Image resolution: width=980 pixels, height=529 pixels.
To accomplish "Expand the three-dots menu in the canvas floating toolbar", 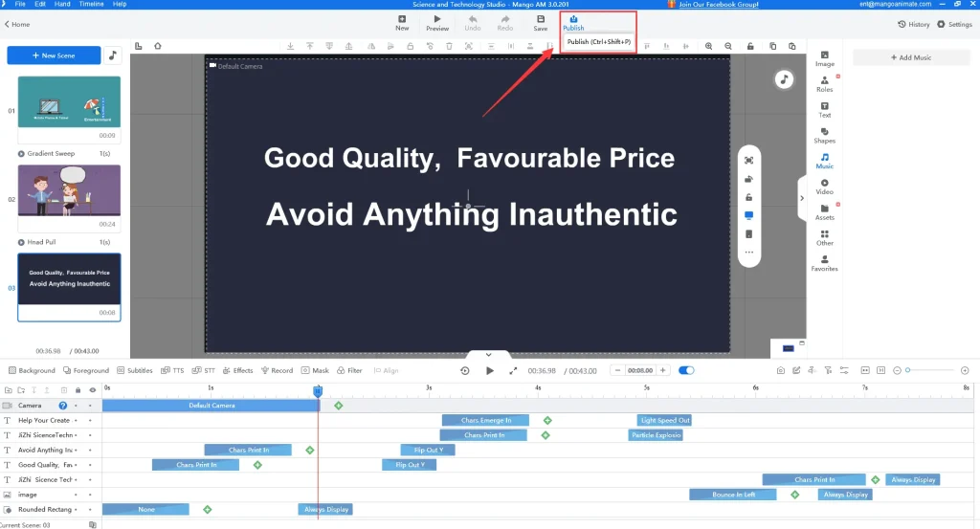I will [x=748, y=253].
